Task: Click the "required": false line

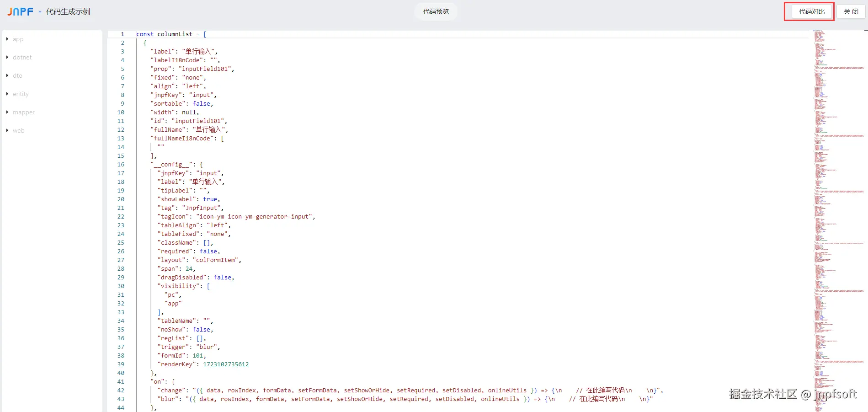Action: (189, 251)
